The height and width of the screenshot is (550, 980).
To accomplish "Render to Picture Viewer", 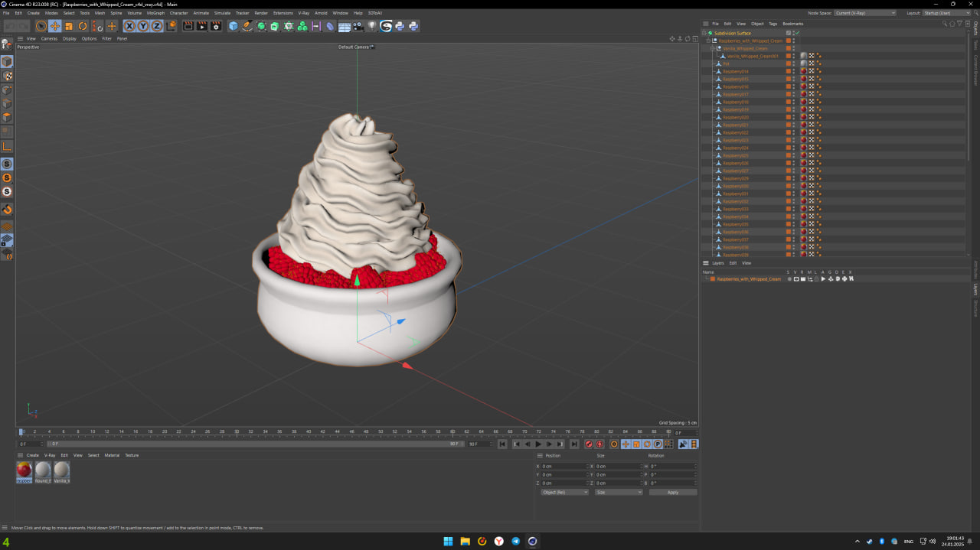I will (x=202, y=26).
